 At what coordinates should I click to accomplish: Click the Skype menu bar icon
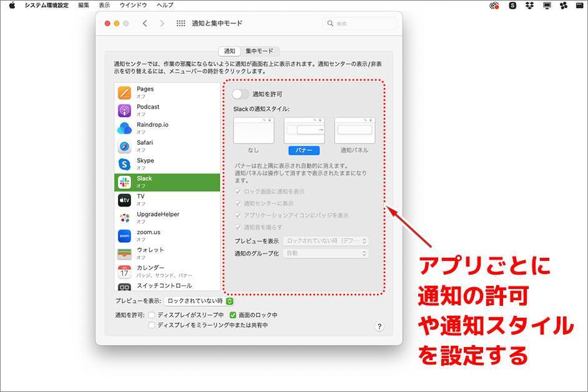512,5
